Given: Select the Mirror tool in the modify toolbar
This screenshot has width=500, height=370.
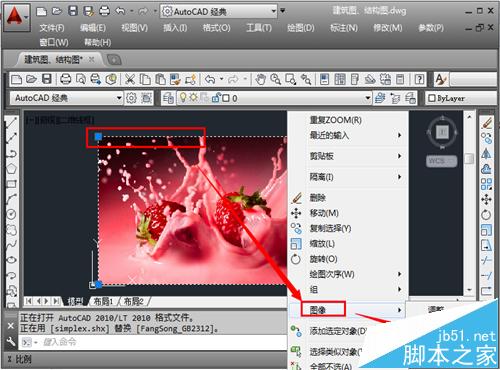Looking at the screenshot, I should (x=486, y=153).
